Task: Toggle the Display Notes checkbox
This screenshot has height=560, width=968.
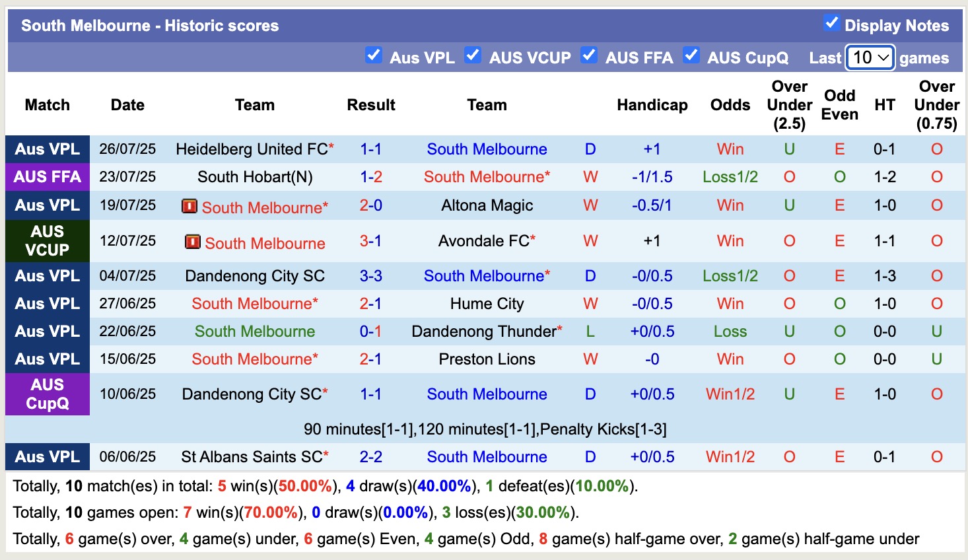Action: click(x=830, y=22)
